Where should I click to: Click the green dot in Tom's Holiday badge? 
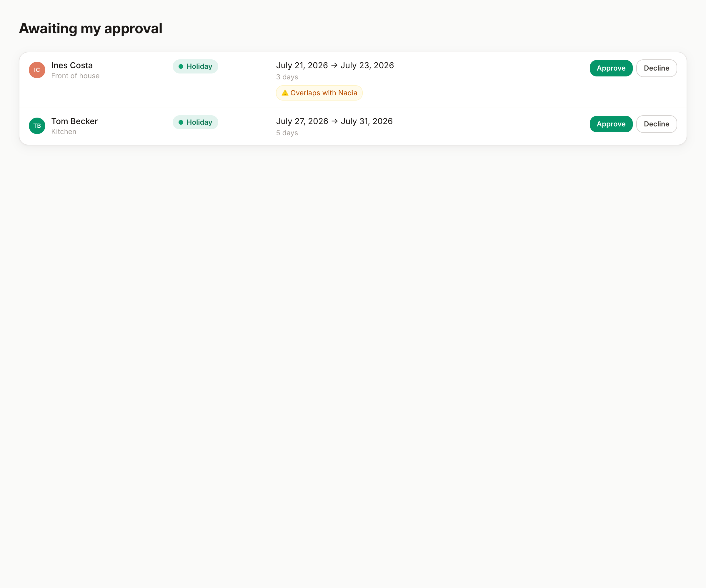coord(181,122)
